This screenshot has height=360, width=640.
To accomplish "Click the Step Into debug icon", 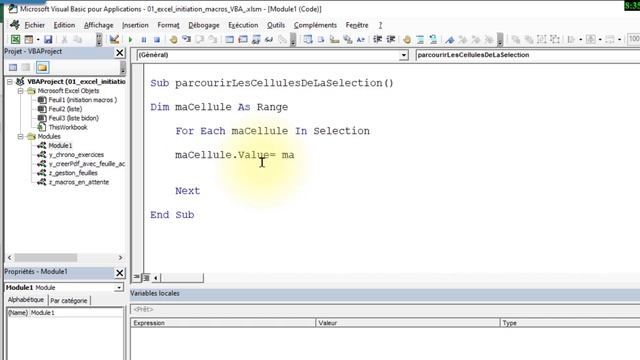I will pyautogui.click(x=187, y=40).
